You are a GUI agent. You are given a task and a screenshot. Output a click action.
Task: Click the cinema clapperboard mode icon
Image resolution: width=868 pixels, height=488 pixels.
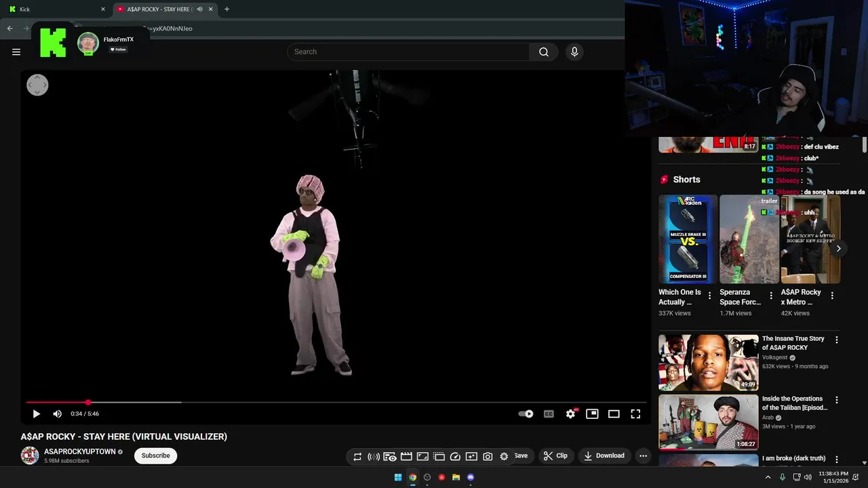pos(406,456)
